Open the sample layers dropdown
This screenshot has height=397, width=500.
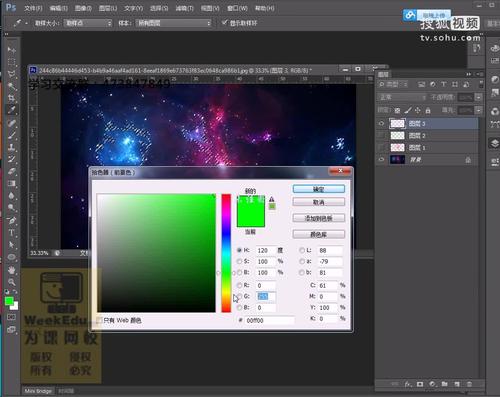click(174, 23)
